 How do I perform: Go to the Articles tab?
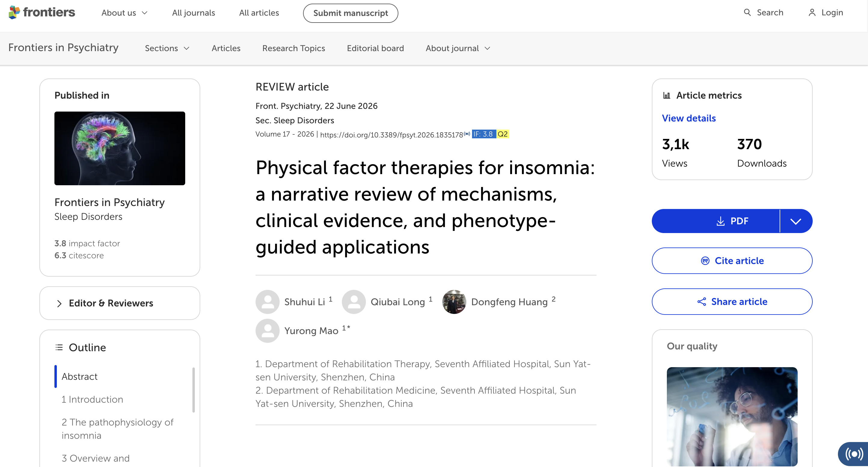(x=226, y=48)
